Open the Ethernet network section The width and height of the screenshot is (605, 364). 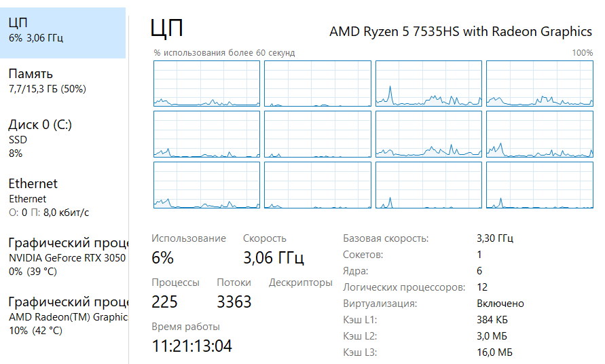click(63, 197)
